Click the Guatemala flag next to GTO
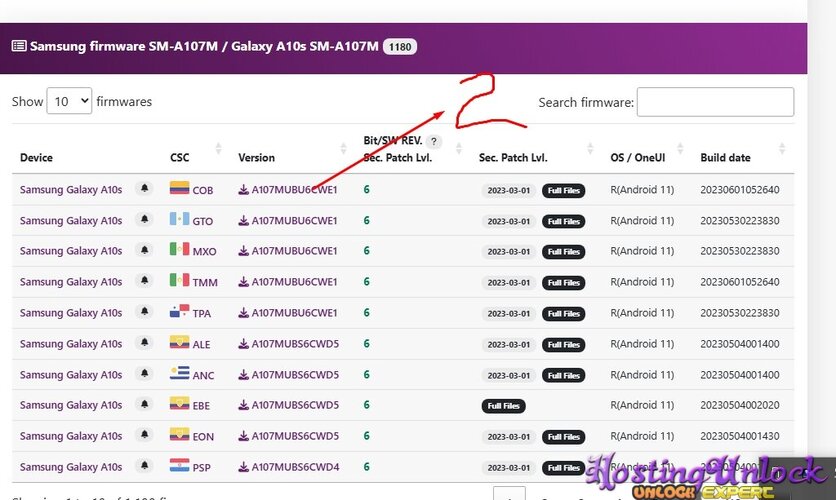Screen dimensions: 836x500 coord(180,219)
